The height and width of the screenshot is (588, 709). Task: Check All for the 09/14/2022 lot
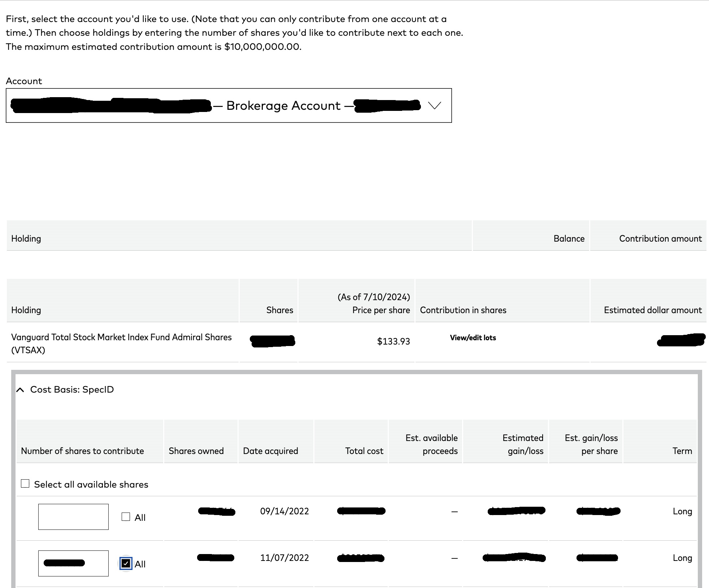click(x=126, y=517)
